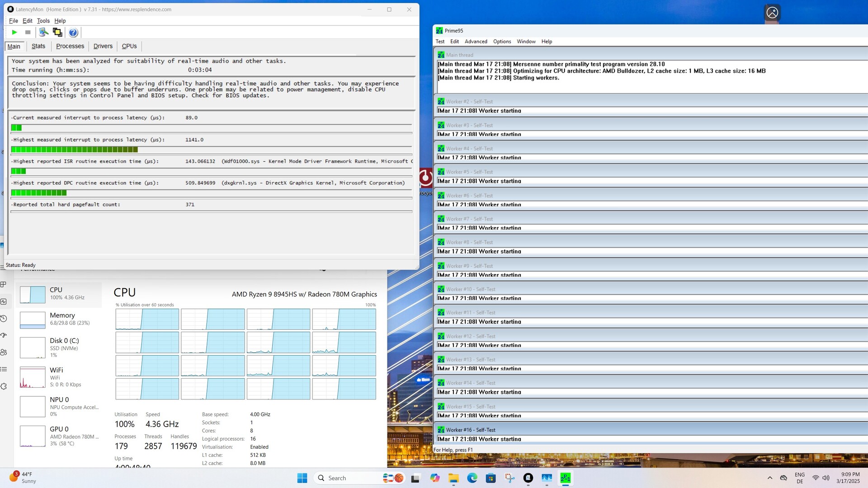This screenshot has height=488, width=868.
Task: Open the Options menu in Prime95
Action: point(502,42)
